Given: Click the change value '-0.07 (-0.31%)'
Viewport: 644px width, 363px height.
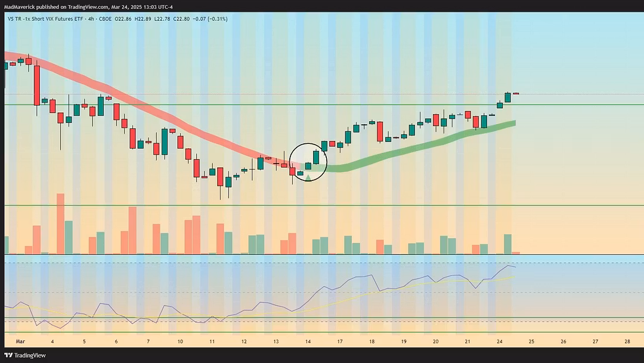Looking at the screenshot, I should click(210, 19).
